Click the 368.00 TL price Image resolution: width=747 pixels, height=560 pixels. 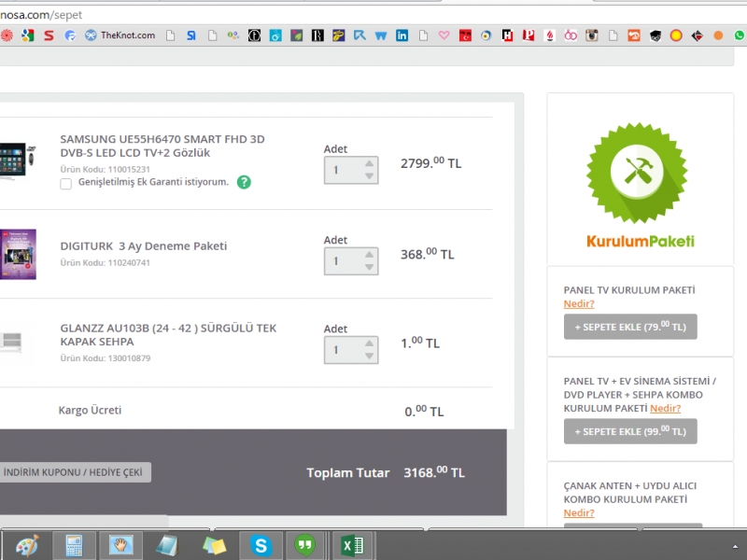428,254
